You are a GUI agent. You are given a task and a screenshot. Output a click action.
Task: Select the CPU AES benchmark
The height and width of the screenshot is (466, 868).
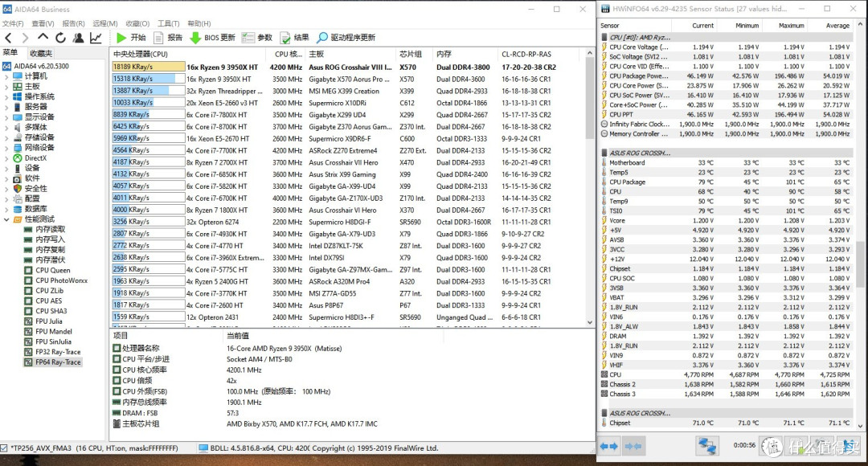(x=43, y=301)
